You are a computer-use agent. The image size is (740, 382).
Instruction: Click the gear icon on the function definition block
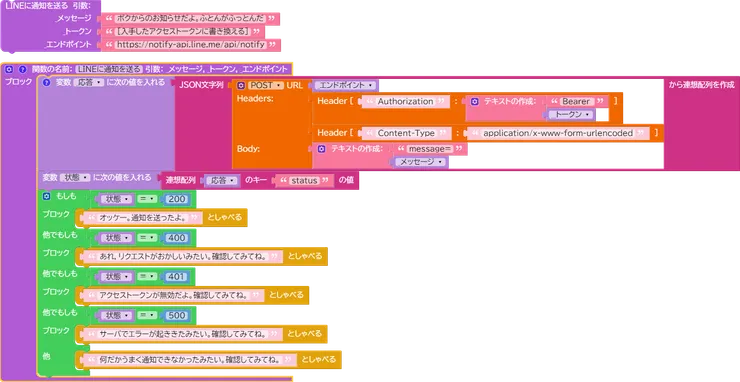[9, 69]
